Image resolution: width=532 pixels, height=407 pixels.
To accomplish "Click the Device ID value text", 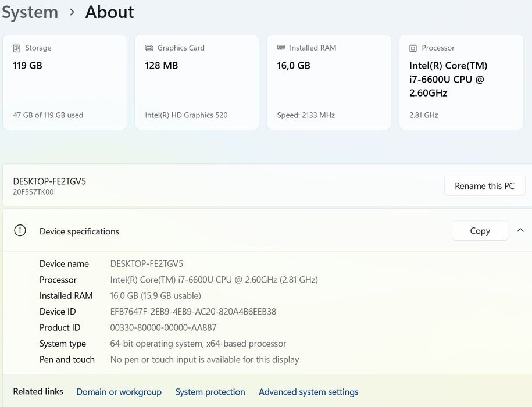I will 193,312.
